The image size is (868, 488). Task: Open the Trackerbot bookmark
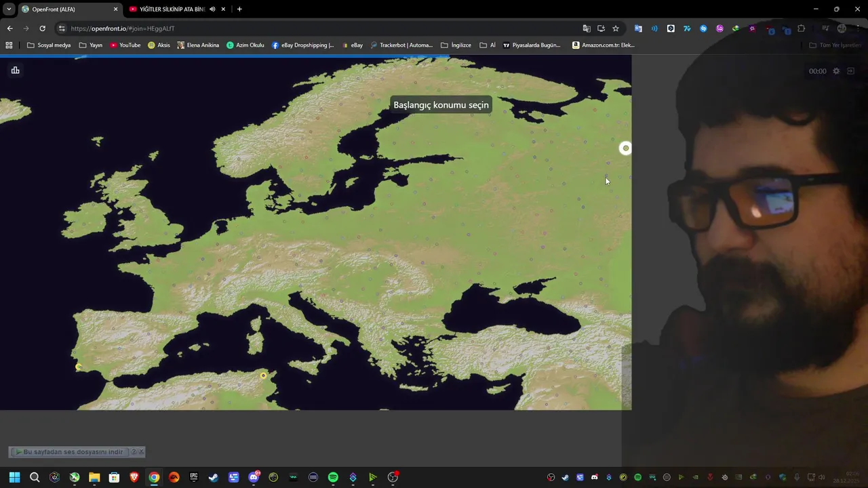coord(401,45)
